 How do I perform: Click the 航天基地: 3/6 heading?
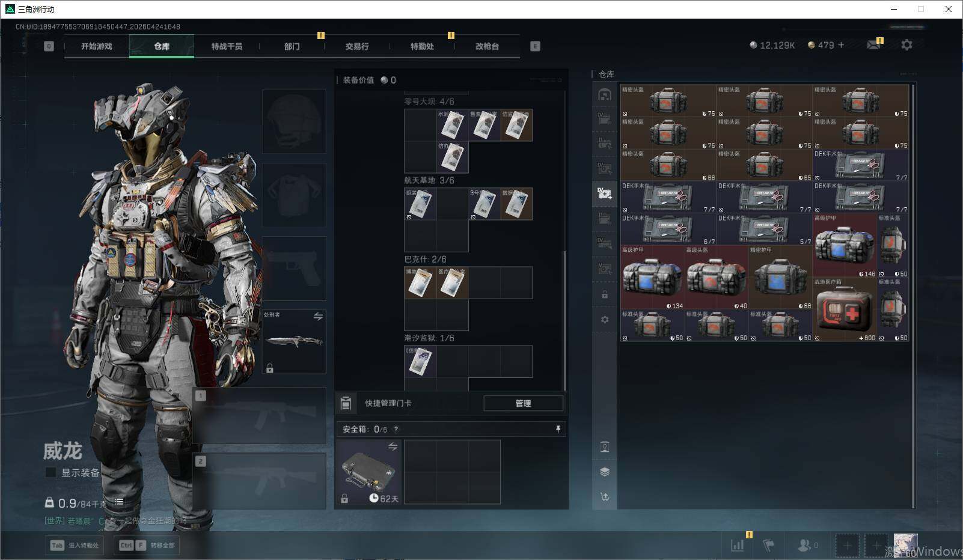pos(429,180)
